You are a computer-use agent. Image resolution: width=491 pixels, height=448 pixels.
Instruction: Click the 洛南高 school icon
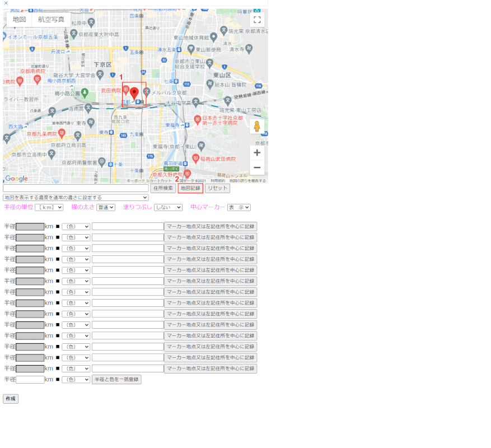88,108
